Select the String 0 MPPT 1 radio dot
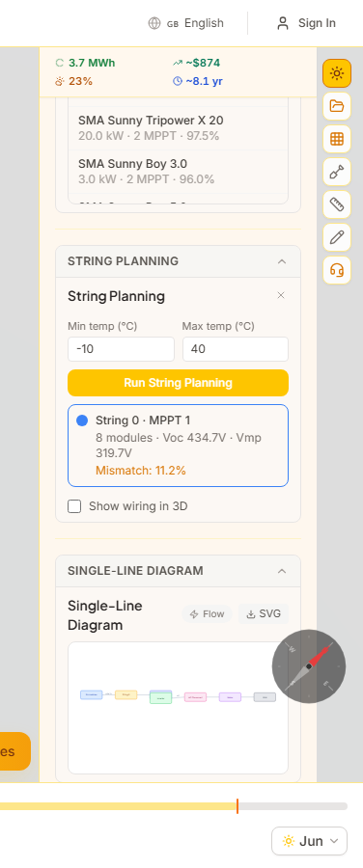The width and height of the screenshot is (363, 868). coord(82,420)
